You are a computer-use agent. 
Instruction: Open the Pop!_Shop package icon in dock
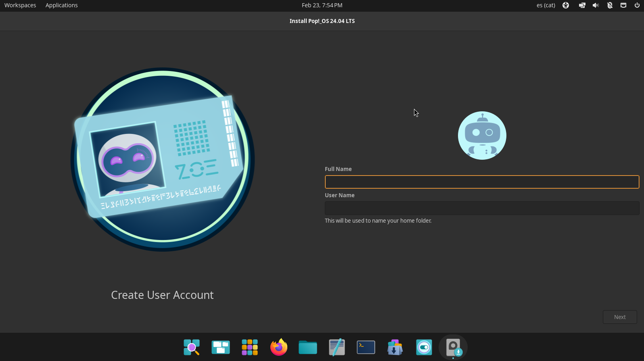tap(395, 347)
